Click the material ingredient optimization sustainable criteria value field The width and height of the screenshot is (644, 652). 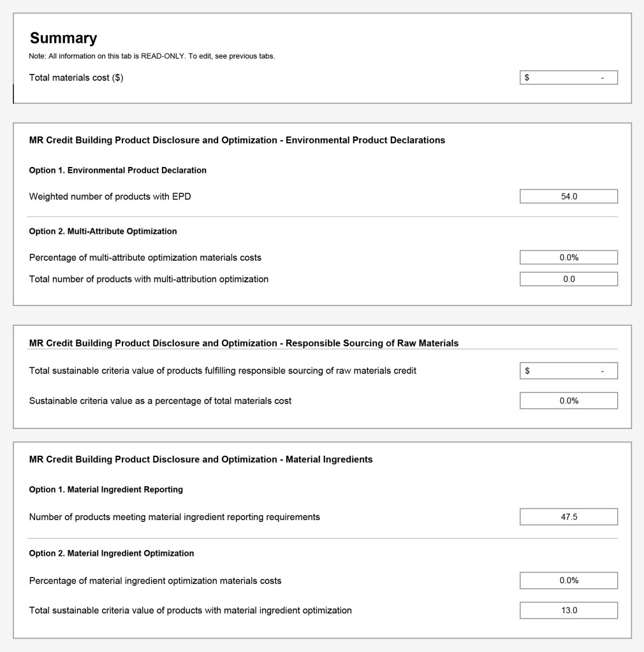[x=569, y=611]
